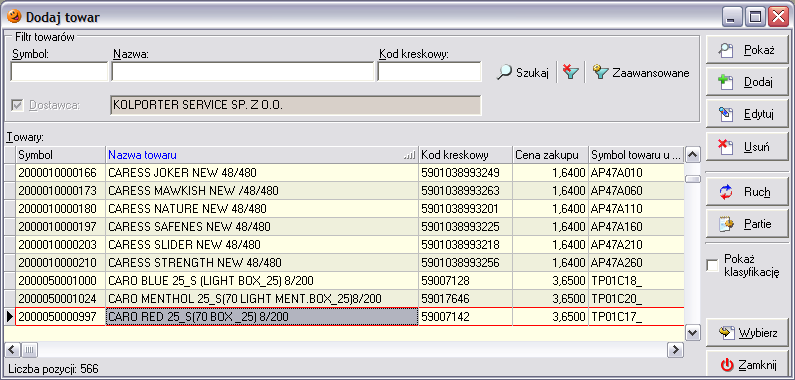
Task: Click the table's vertical scrollbar up arrow
Action: (x=693, y=154)
